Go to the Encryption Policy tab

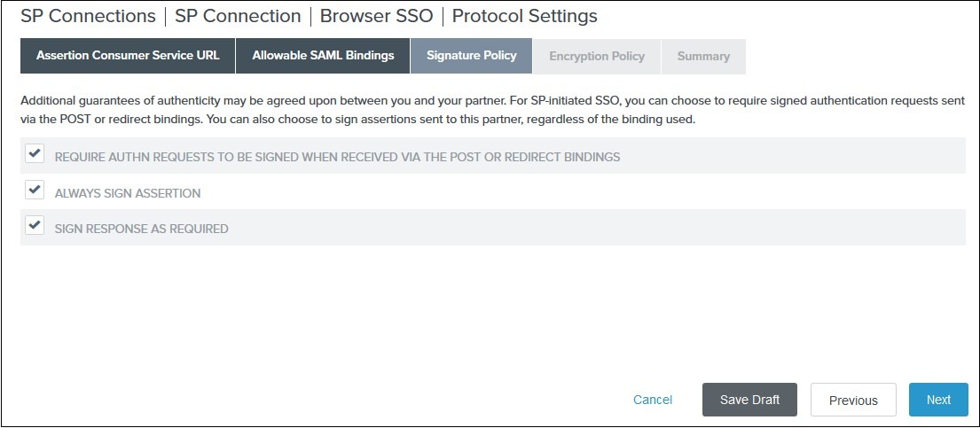(x=597, y=56)
